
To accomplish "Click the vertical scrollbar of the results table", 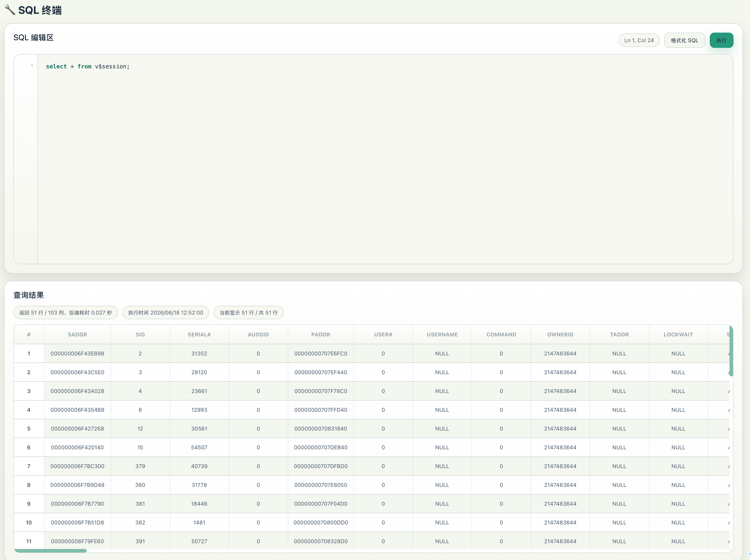I will point(731,351).
